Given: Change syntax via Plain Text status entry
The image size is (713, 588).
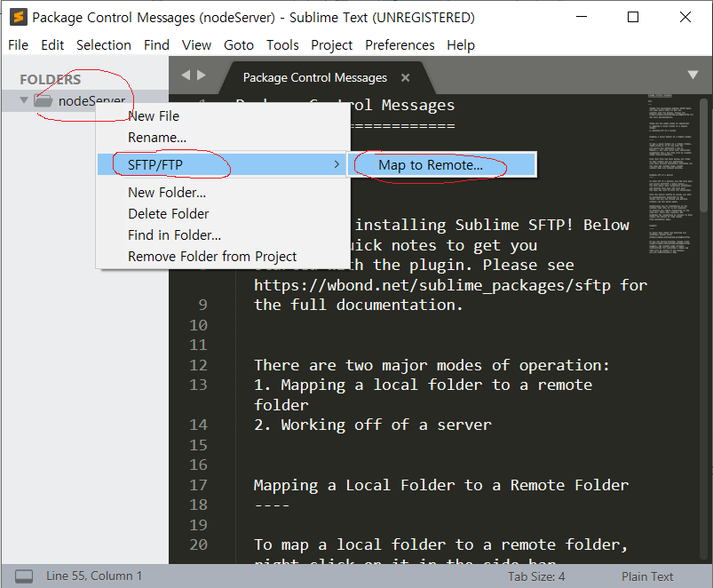Looking at the screenshot, I should point(647,576).
